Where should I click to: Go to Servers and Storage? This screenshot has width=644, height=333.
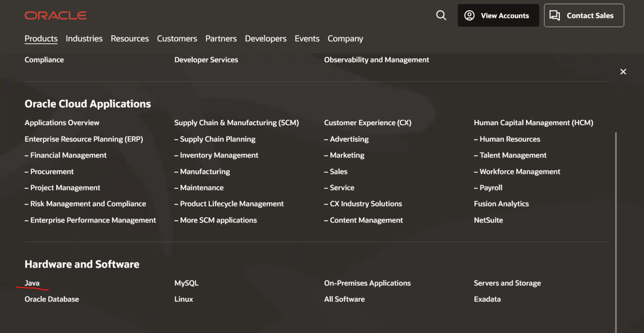coord(507,283)
